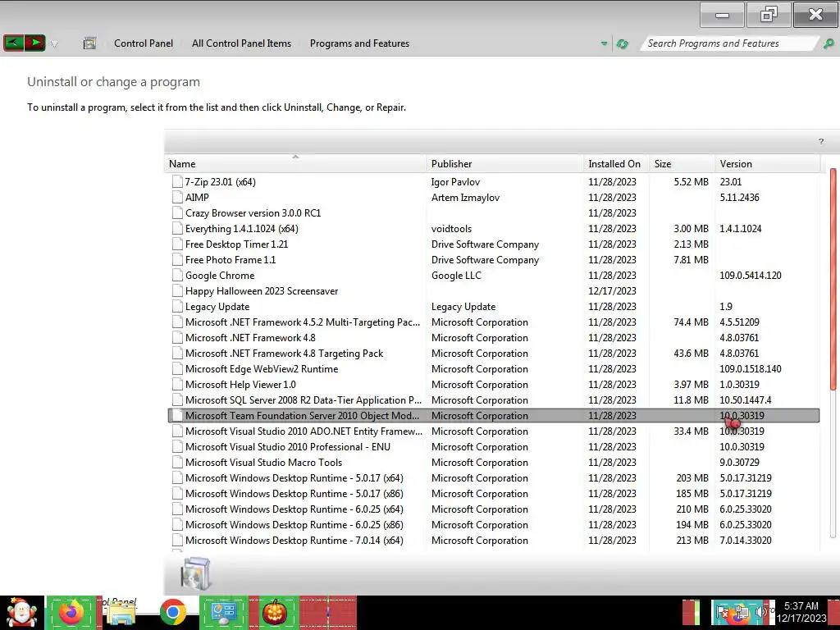The image size is (840, 630).
Task: Switch to Control Panel taskbar button
Action: click(224, 613)
